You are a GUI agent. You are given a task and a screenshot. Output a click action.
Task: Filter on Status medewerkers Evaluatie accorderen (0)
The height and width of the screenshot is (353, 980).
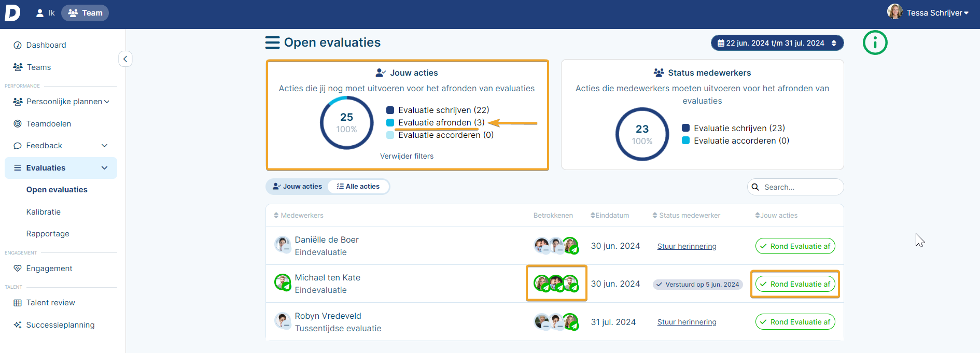coord(735,140)
